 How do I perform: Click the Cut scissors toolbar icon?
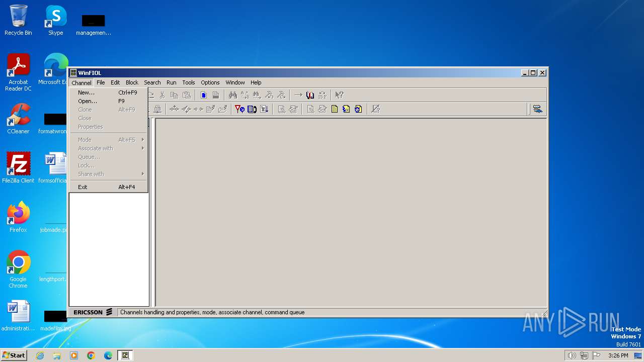tap(162, 95)
